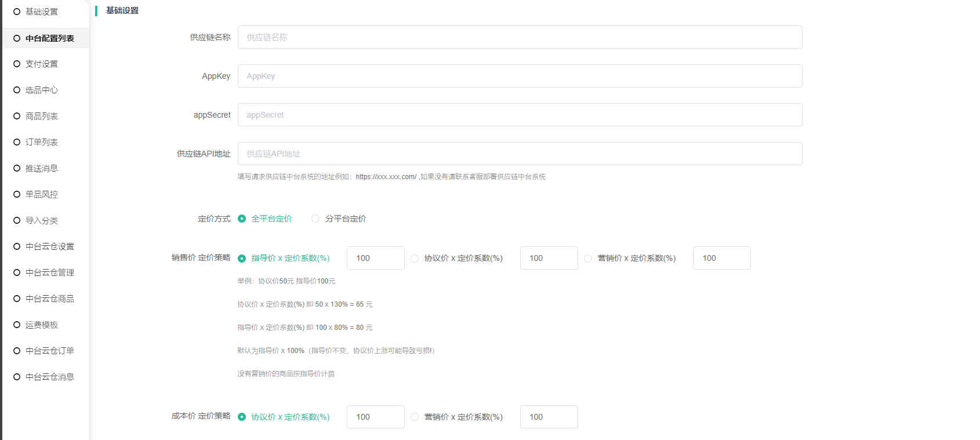Image resolution: width=980 pixels, height=440 pixels.
Task: Click the circle icon beside 导入分类
Action: pyautogui.click(x=17, y=220)
